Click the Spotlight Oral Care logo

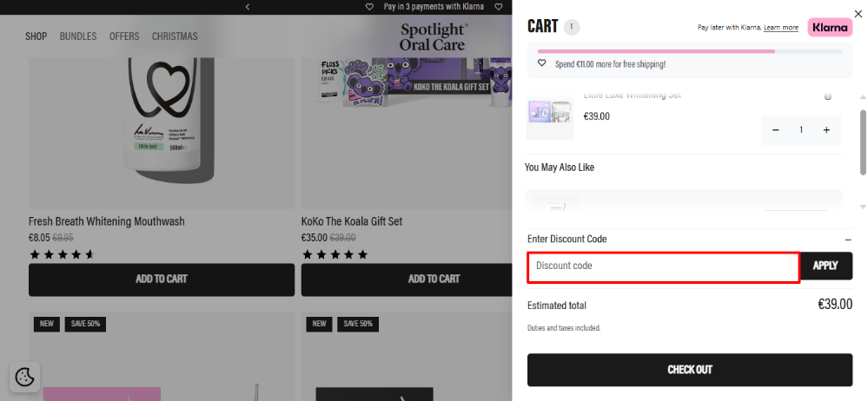pos(434,37)
